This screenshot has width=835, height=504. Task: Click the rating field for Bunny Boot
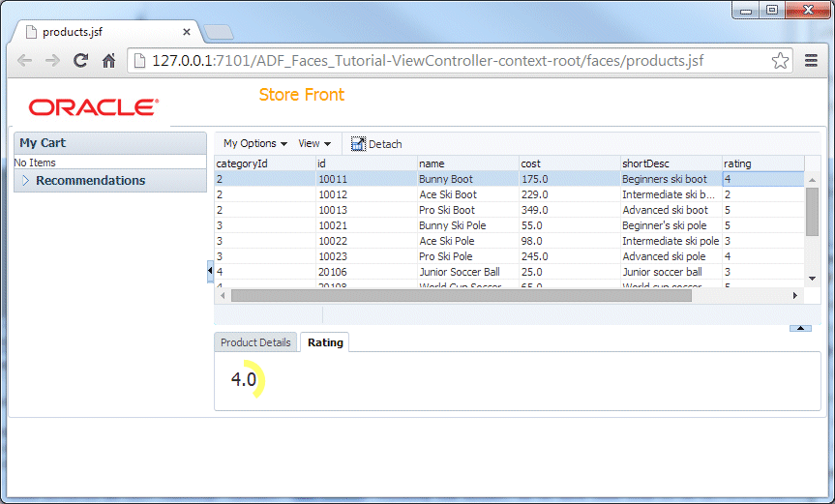tap(762, 179)
